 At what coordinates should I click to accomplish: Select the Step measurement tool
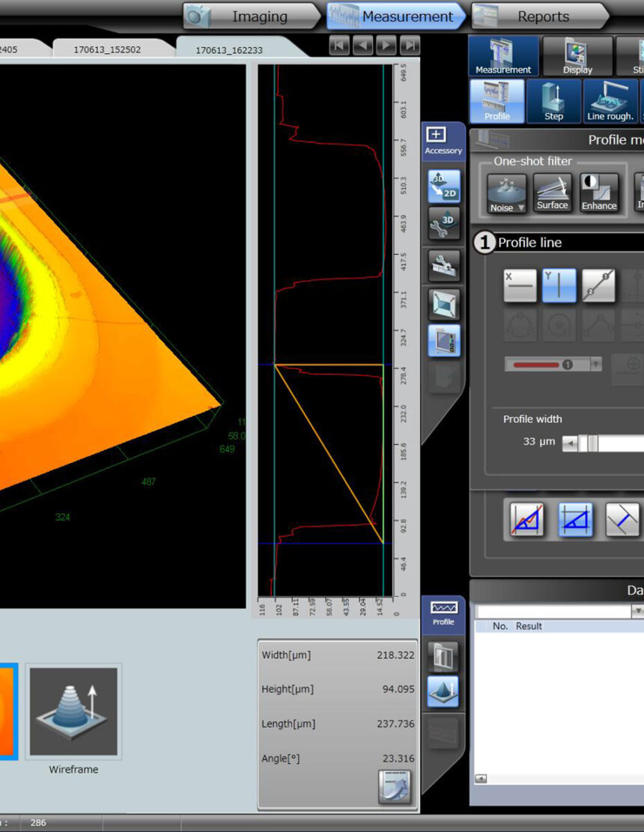click(x=553, y=101)
